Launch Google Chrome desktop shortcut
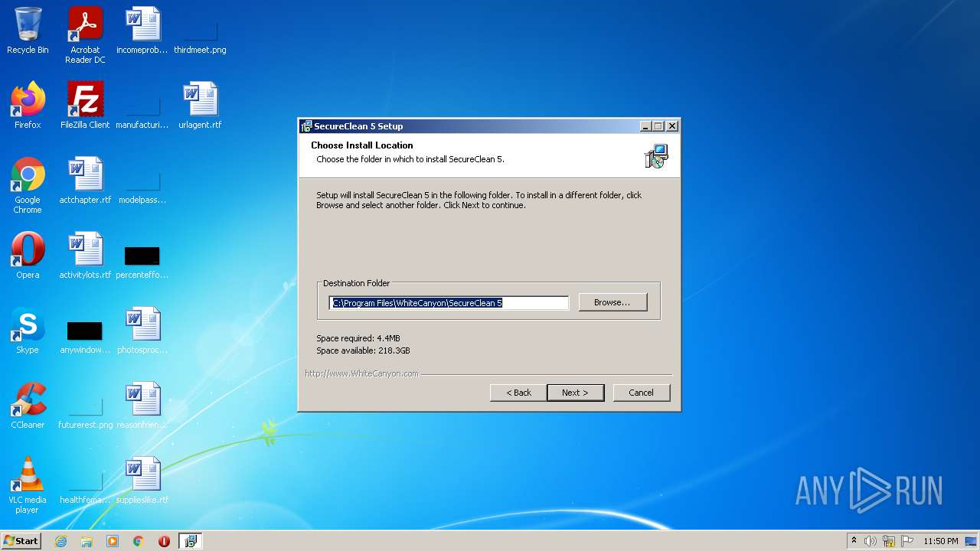Viewport: 980px width, 551px height. point(28,185)
